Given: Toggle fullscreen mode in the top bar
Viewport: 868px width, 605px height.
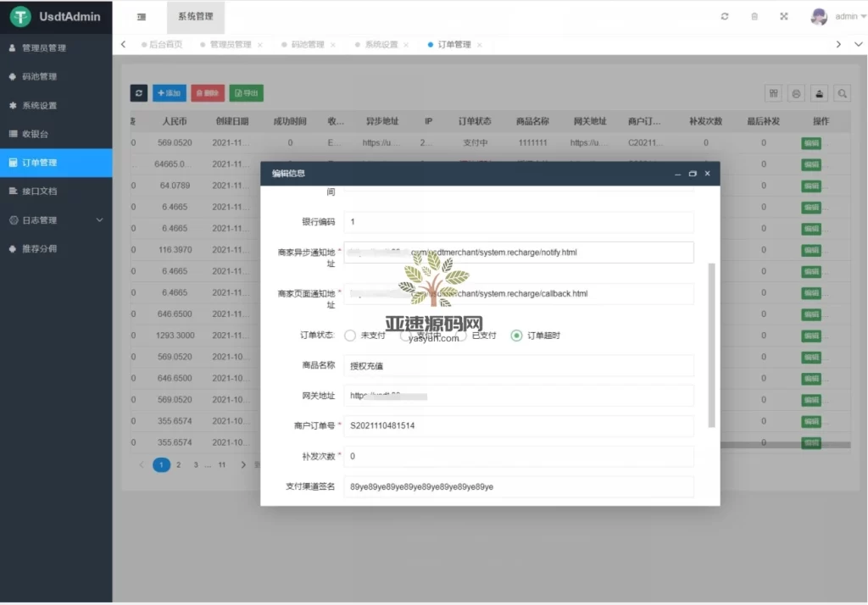Looking at the screenshot, I should click(x=784, y=15).
